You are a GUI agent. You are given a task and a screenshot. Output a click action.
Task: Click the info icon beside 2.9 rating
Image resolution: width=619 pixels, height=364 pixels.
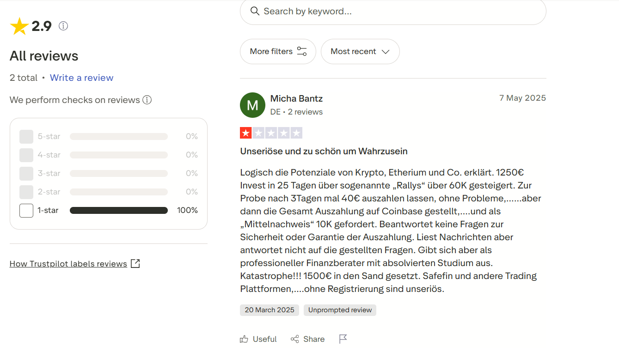click(63, 26)
